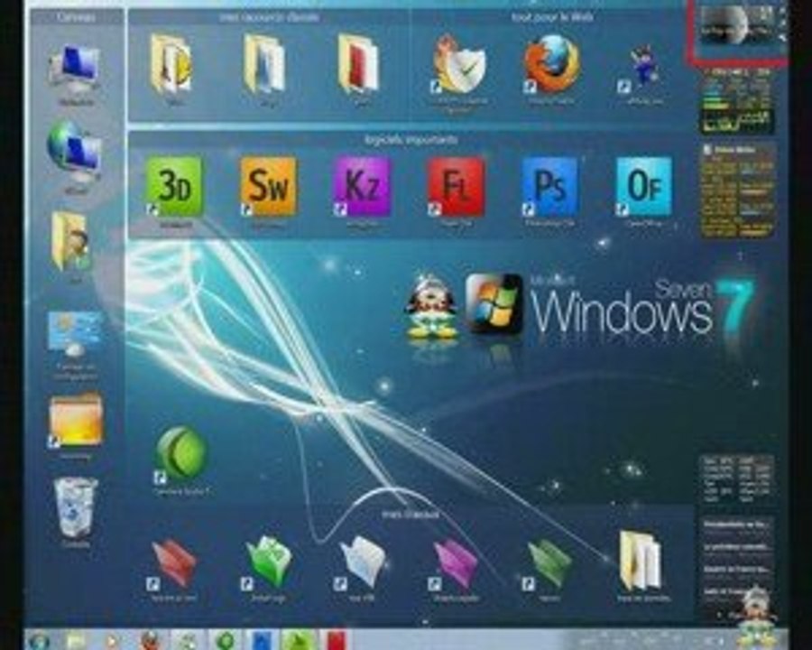Viewport: 812px width, 650px height.
Task: Open the Recycle Bin
Action: tap(76, 507)
